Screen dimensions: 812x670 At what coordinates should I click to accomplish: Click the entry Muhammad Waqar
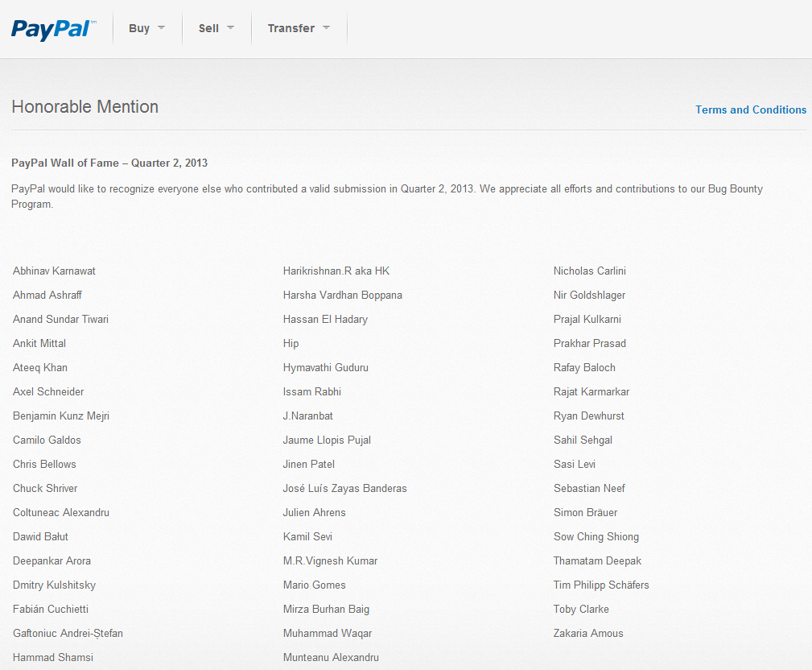328,633
